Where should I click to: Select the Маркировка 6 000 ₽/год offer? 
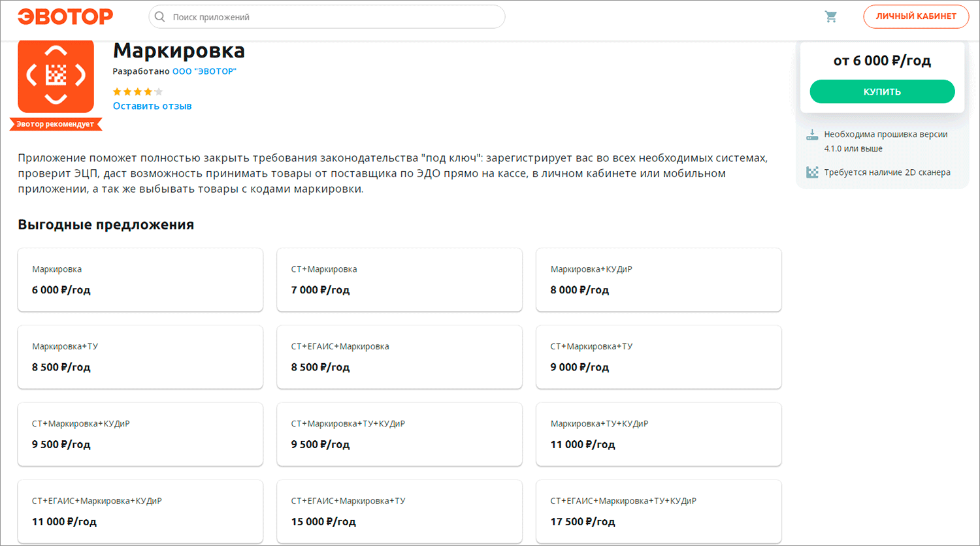140,280
